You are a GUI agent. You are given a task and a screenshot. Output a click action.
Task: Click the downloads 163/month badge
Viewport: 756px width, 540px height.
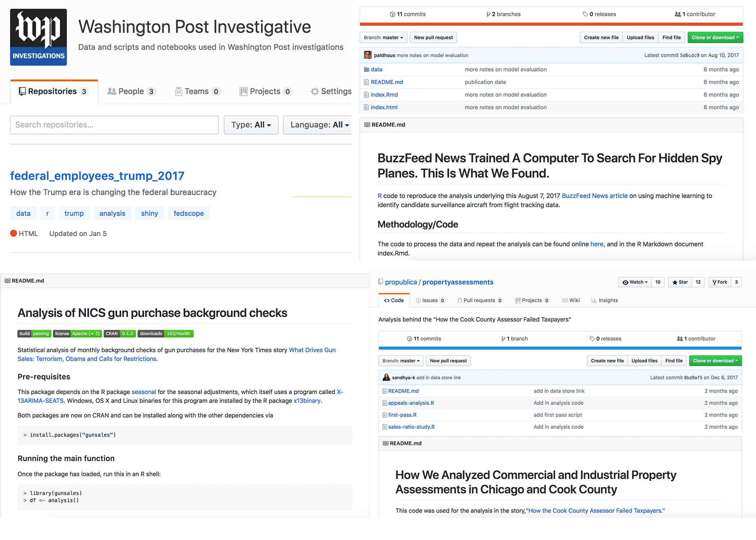tap(165, 334)
